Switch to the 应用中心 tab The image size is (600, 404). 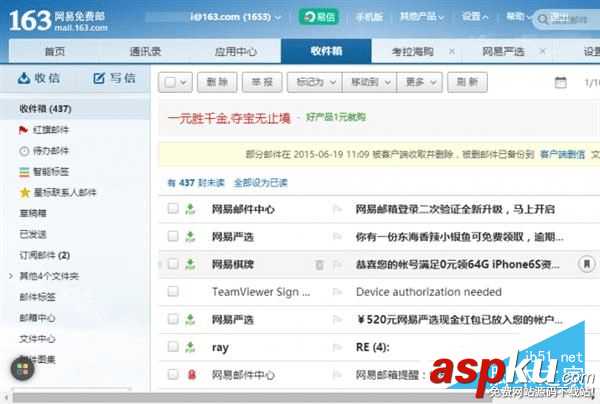pos(236,51)
